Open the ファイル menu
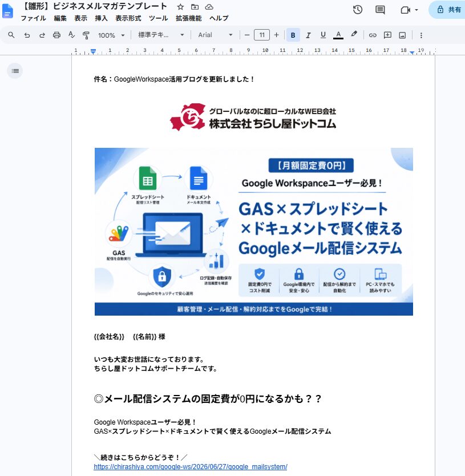The width and height of the screenshot is (465, 476). (x=33, y=18)
